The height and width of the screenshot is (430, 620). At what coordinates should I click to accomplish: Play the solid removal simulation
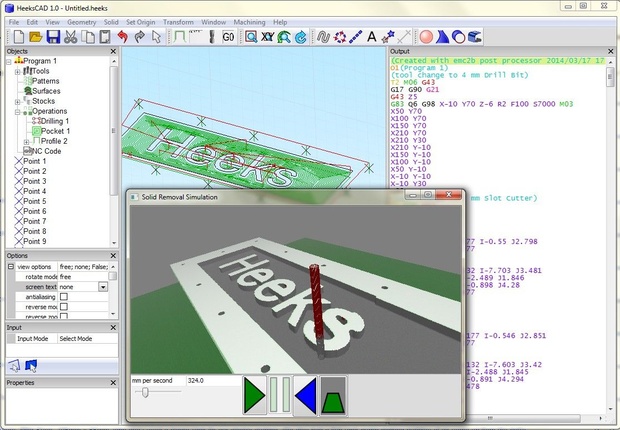coord(254,396)
